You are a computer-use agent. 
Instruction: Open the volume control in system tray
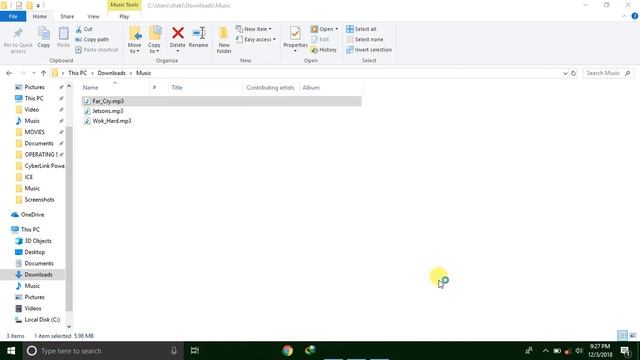pyautogui.click(x=579, y=351)
